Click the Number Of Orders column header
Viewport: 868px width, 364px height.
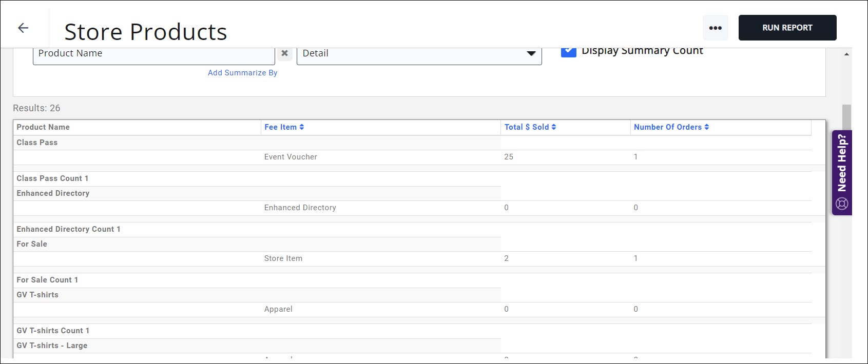667,127
